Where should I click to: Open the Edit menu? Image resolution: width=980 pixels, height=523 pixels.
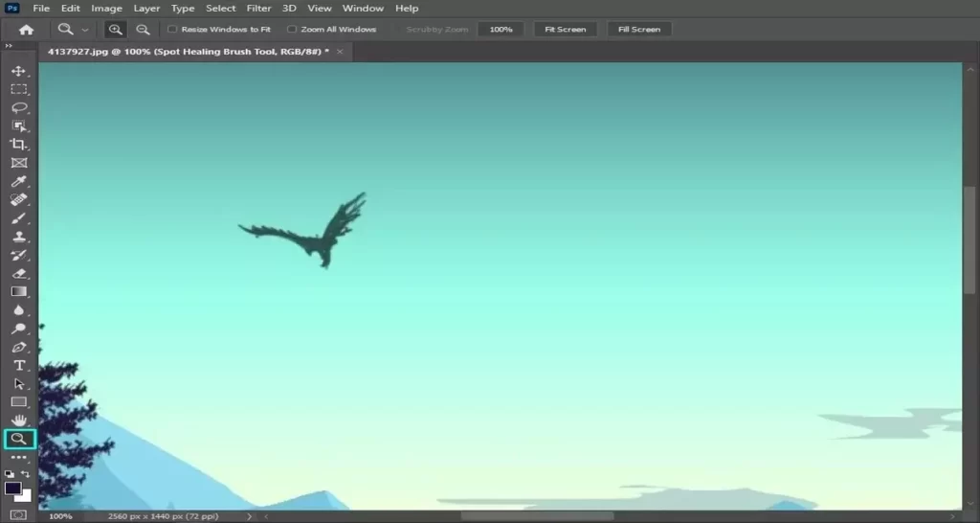click(x=70, y=8)
